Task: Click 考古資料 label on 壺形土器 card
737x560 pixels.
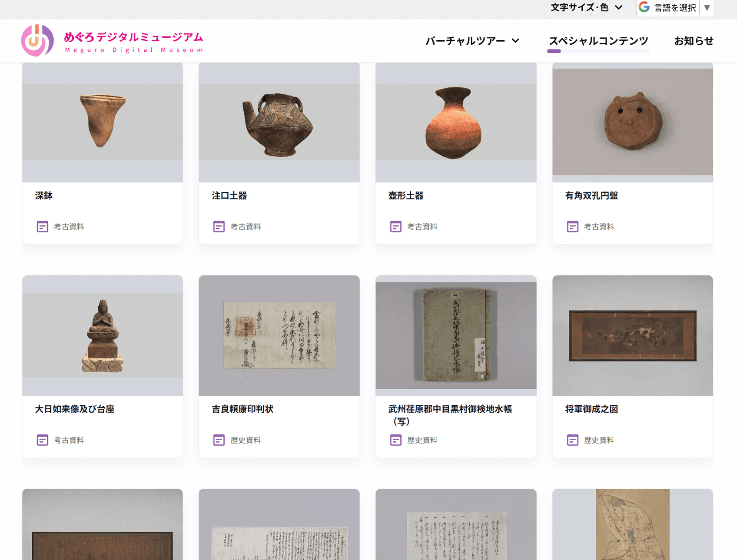Action: 422,226
